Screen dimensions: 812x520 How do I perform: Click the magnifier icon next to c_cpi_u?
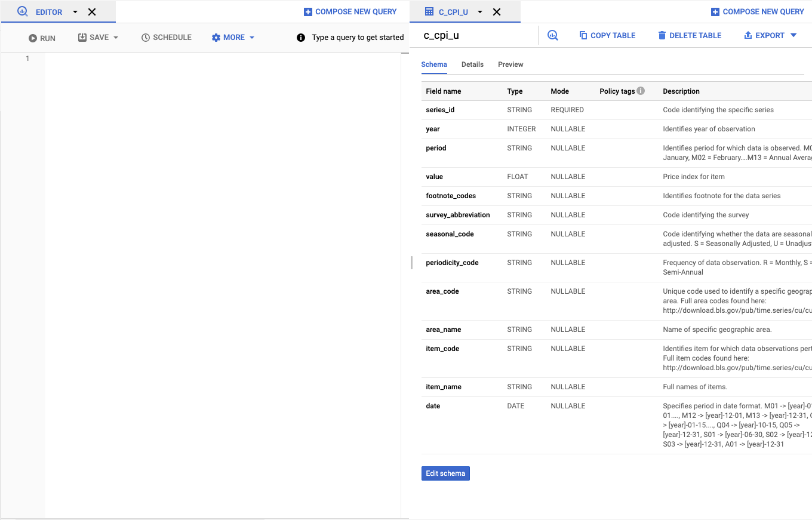coord(552,35)
